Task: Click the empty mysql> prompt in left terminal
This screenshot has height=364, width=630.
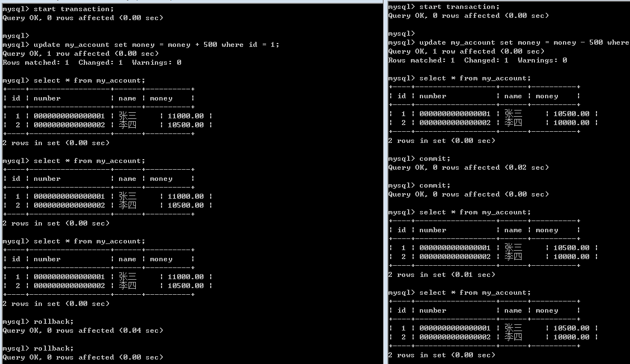Action: pos(16,36)
